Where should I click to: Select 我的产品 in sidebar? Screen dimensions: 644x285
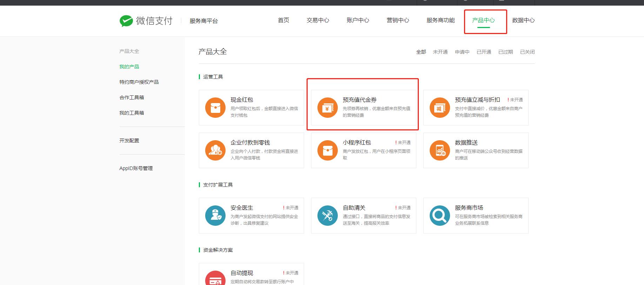point(129,67)
